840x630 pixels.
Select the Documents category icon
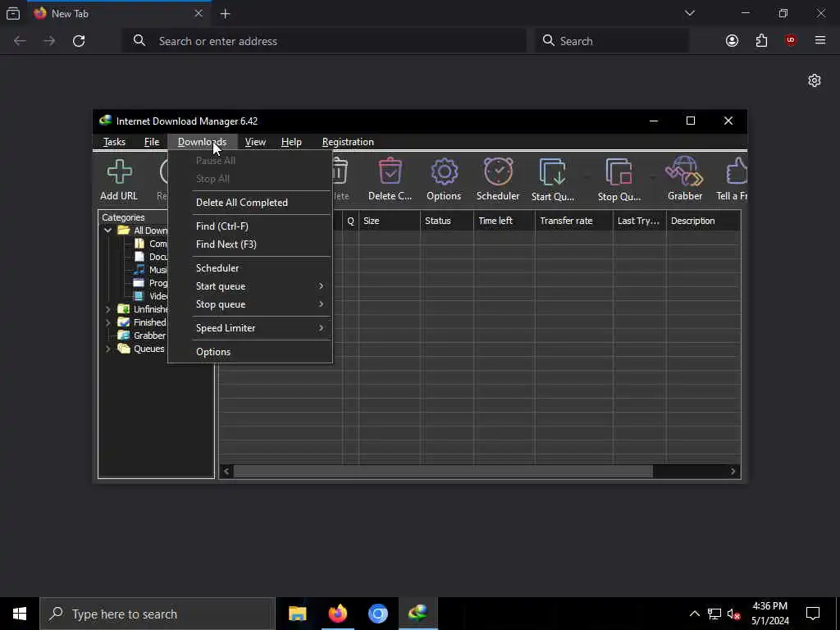click(x=139, y=257)
